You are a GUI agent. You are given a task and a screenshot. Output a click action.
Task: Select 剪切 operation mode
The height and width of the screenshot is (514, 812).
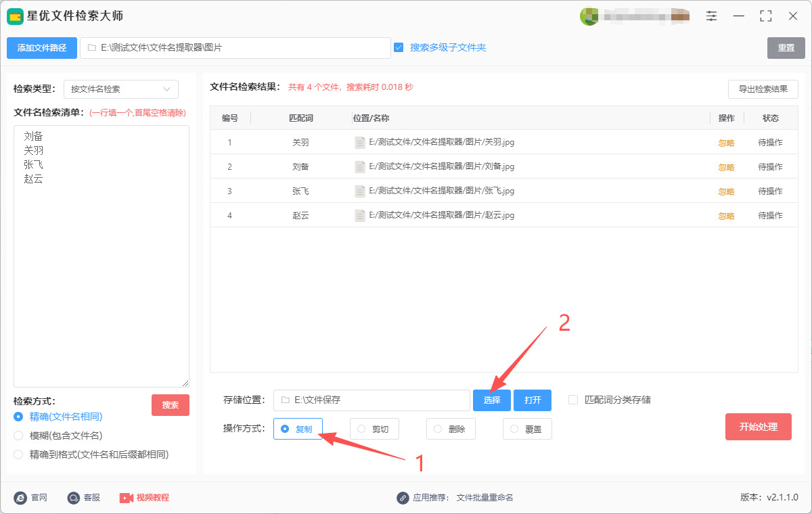[x=374, y=429]
